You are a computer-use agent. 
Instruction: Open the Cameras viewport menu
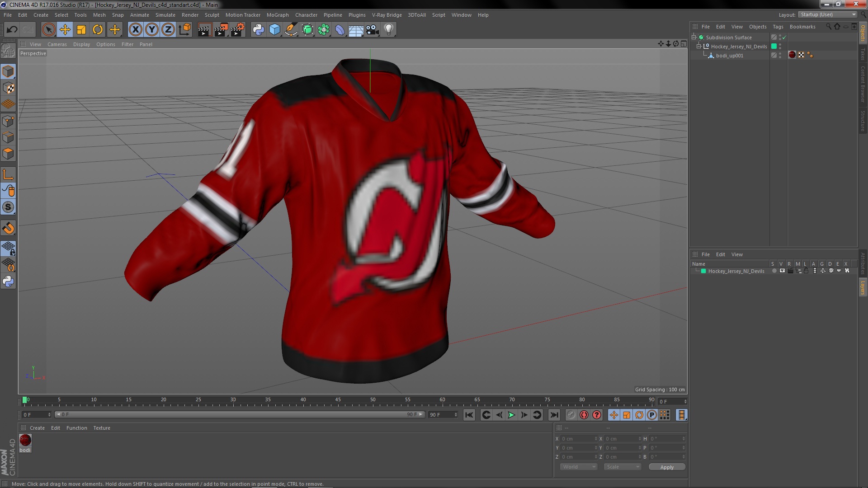57,44
